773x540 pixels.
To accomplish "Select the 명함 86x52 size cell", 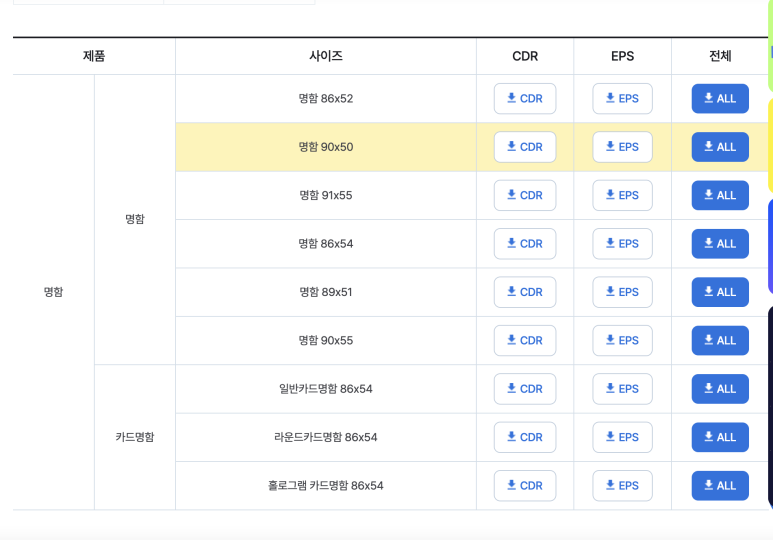I will [326, 99].
